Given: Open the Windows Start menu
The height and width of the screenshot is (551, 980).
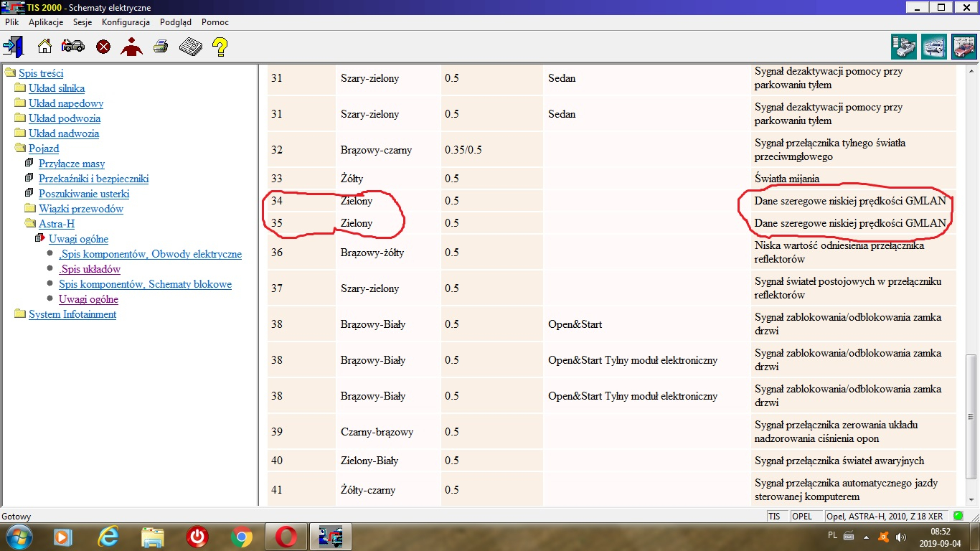Looking at the screenshot, I should 17,537.
